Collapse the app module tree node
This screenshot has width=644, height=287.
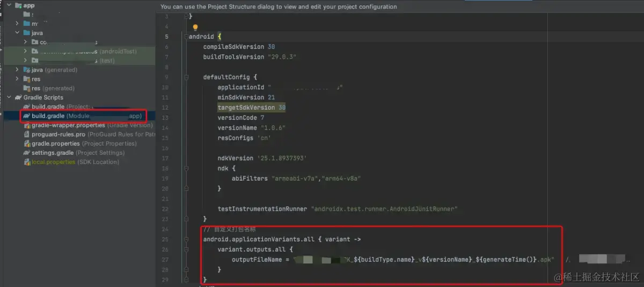(x=9, y=5)
